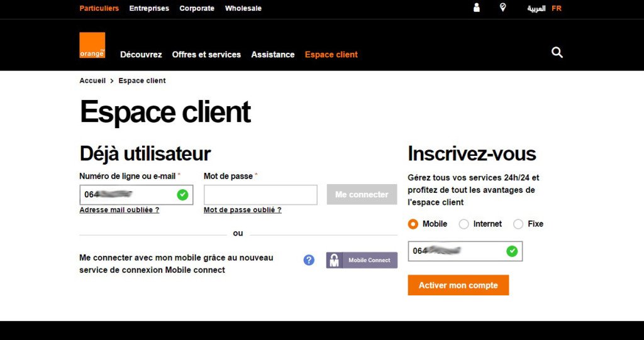Screen dimensions: 644x340
Task: Switch language to Arabic
Action: click(x=536, y=9)
